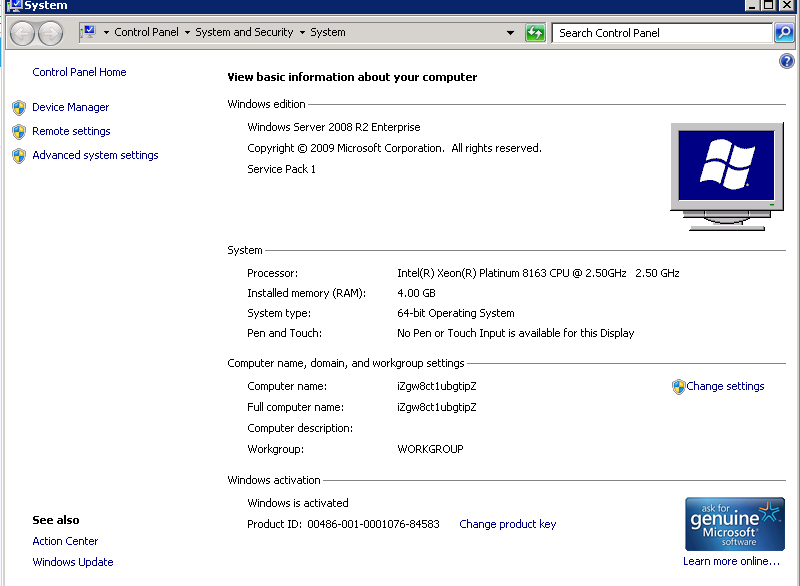Screen dimensions: 800x586
Task: Open Help via the question mark icon
Action: [786, 61]
